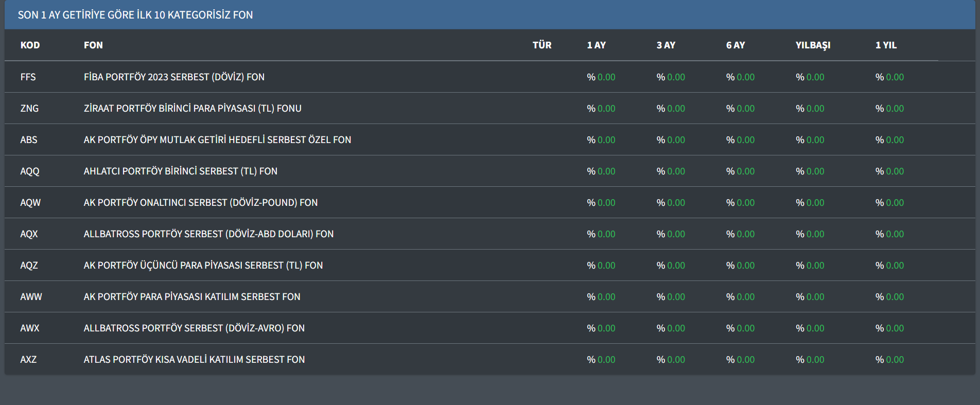The width and height of the screenshot is (980, 405).
Task: Sort by the TÜR column header
Action: coord(541,45)
